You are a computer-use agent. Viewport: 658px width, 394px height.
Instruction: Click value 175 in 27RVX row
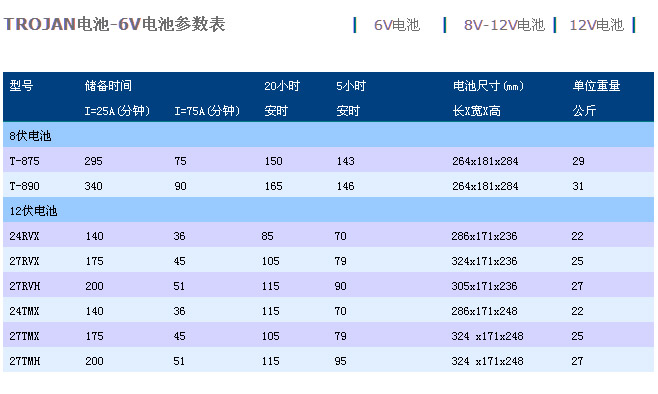click(94, 261)
